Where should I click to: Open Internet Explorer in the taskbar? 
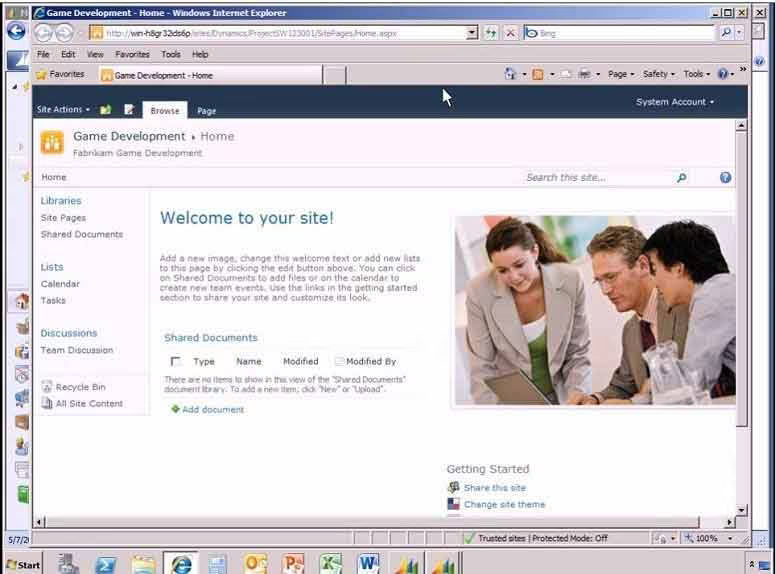[x=181, y=564]
